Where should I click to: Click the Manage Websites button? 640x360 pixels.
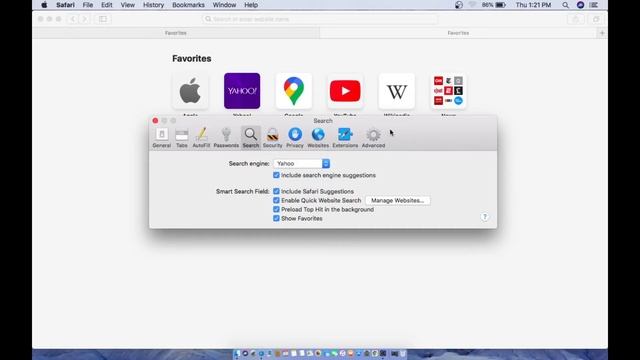click(x=398, y=200)
